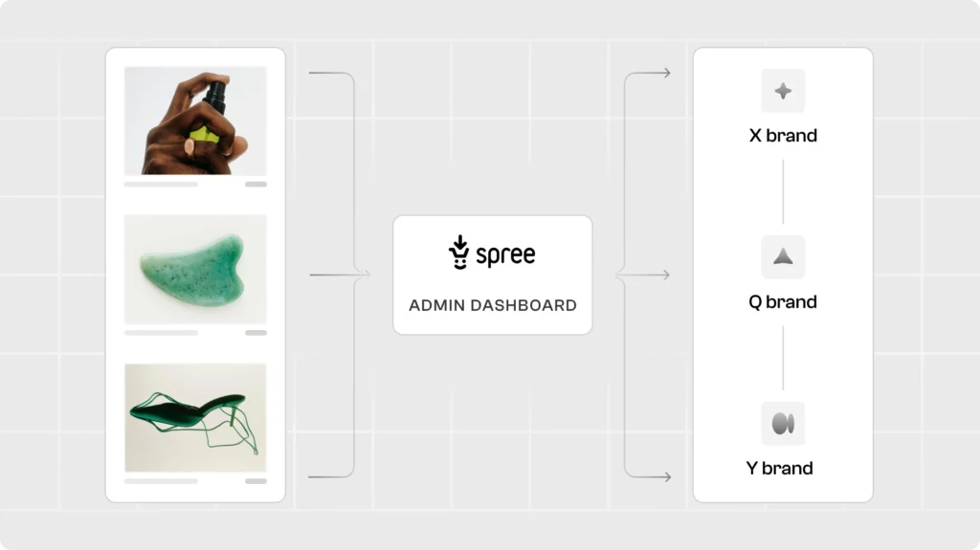This screenshot has height=550, width=980.
Task: Click the X brand label
Action: click(x=783, y=136)
